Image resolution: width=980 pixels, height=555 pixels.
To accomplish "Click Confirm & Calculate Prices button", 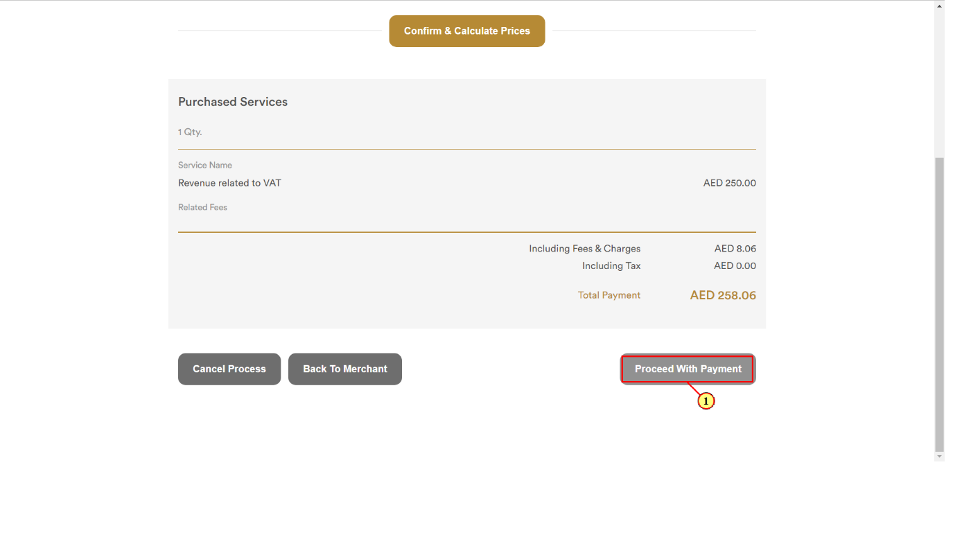I will (467, 31).
